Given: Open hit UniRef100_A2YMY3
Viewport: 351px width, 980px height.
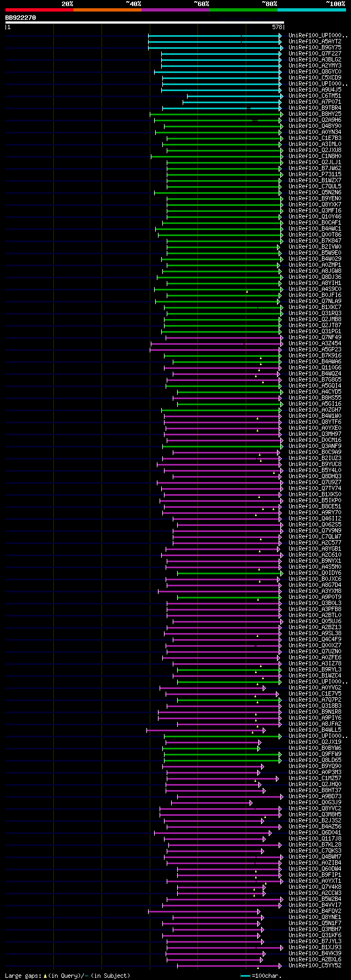Looking at the screenshot, I should coord(315,66).
